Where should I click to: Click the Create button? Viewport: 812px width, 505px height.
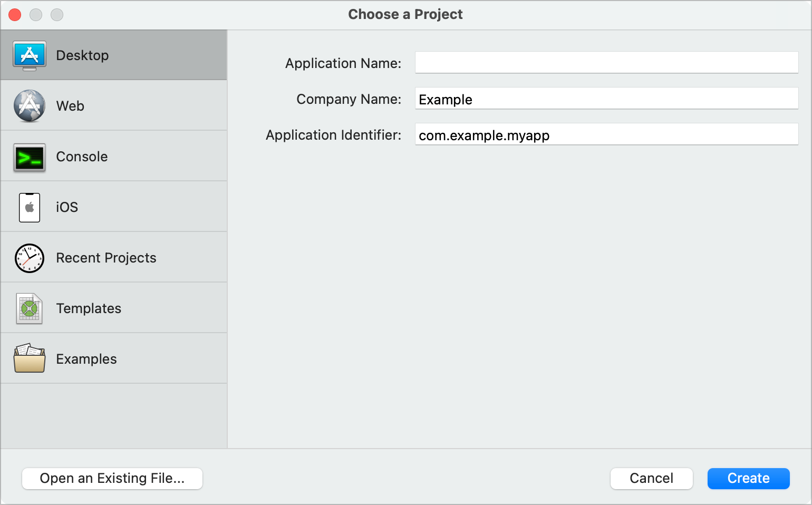tap(748, 478)
